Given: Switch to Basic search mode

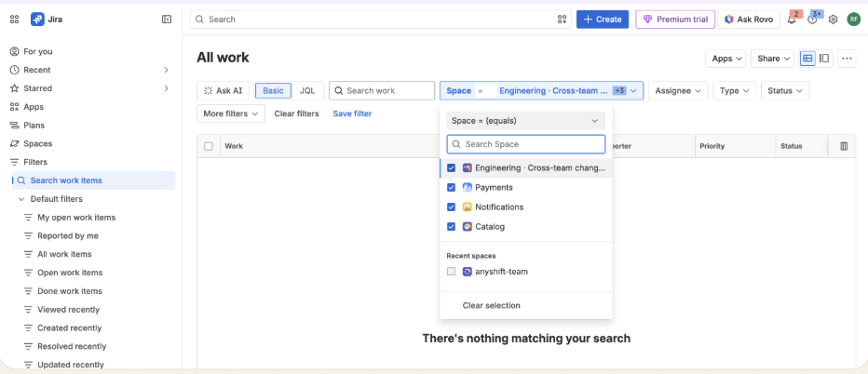Looking at the screenshot, I should click(x=273, y=91).
